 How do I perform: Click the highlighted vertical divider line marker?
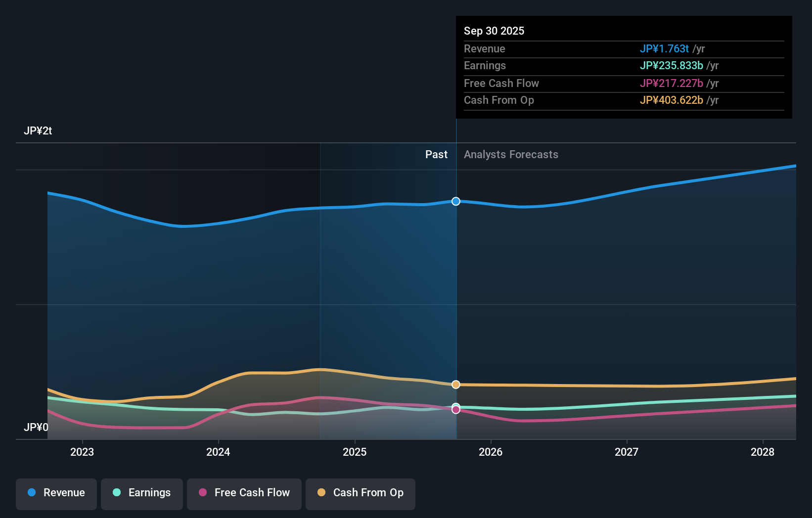pyautogui.click(x=455, y=297)
